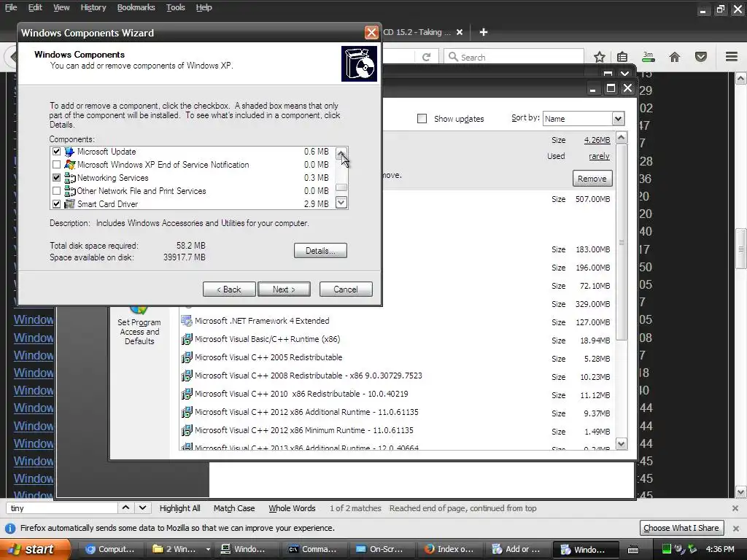
Task: Go to Firefox home page
Action: pyautogui.click(x=675, y=57)
